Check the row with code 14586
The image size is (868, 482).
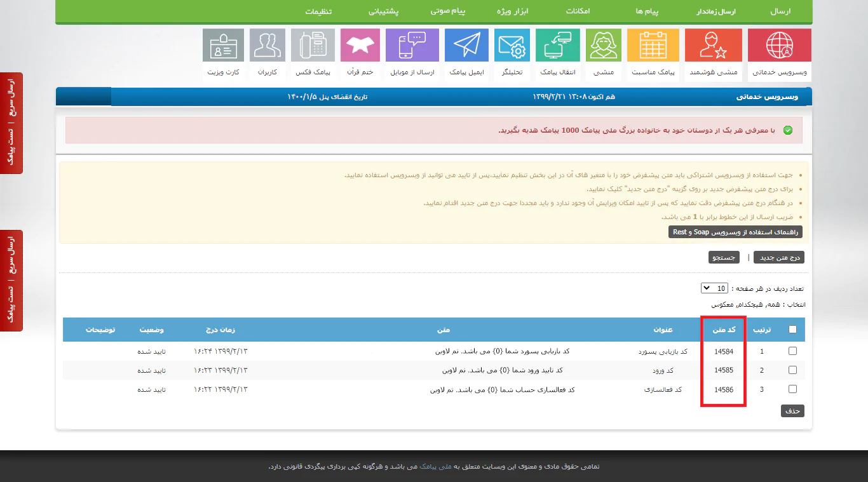(x=792, y=389)
